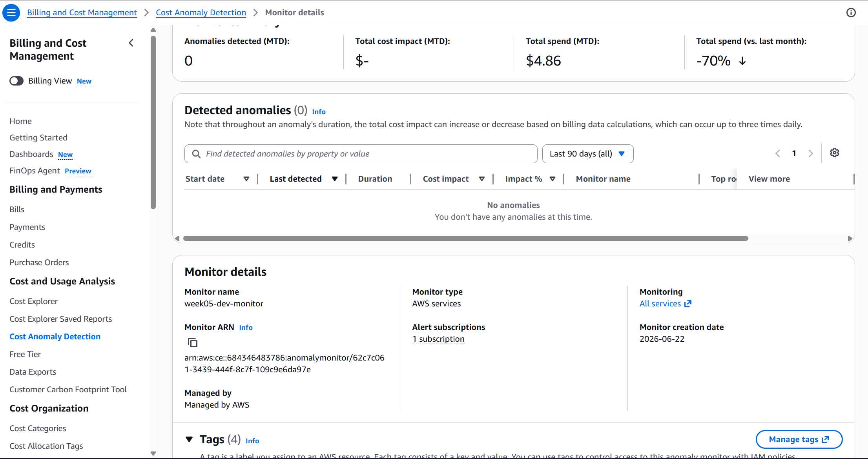Open Free Tier in the sidebar
Viewport: 868px width, 459px height.
(25, 354)
